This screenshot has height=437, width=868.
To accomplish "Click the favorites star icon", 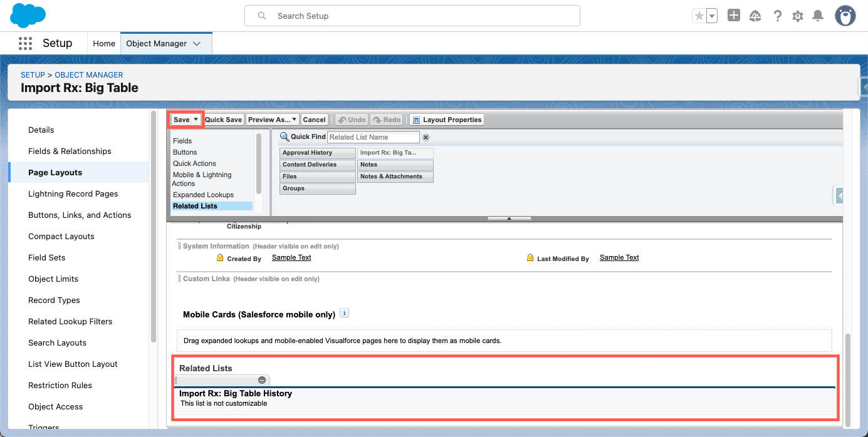I will (699, 16).
